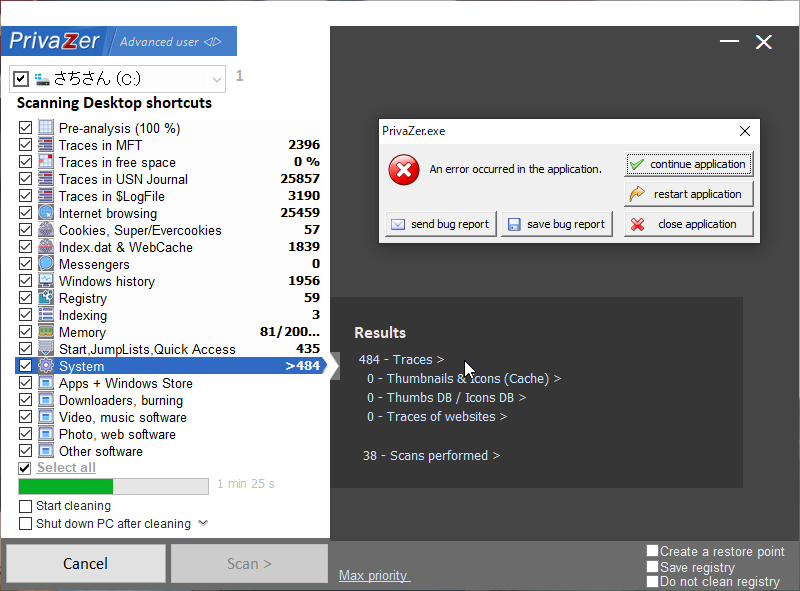Click the PrivaZer logo

[54, 41]
